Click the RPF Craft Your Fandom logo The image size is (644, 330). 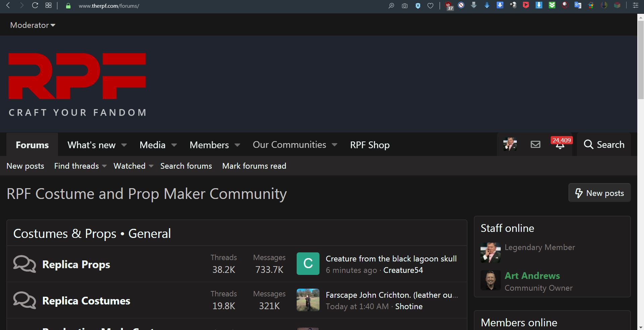(x=77, y=84)
